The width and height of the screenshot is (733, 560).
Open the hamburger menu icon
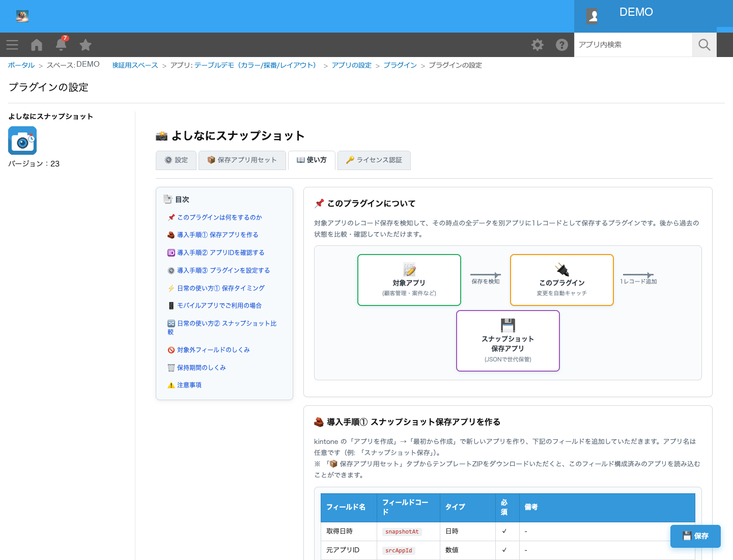click(12, 45)
